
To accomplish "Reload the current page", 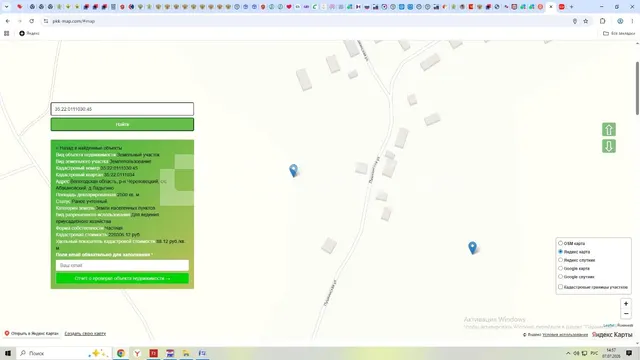I will (31, 21).
